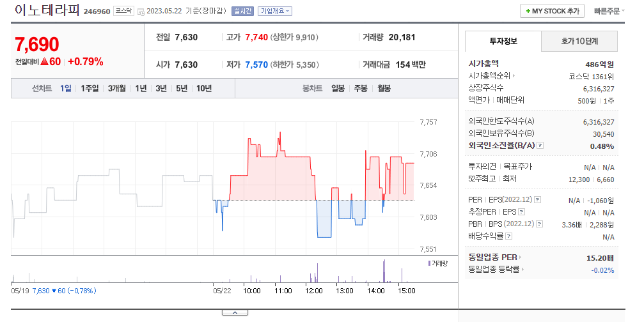Click help icon next to PER EPS(2022.12)

coord(537,200)
